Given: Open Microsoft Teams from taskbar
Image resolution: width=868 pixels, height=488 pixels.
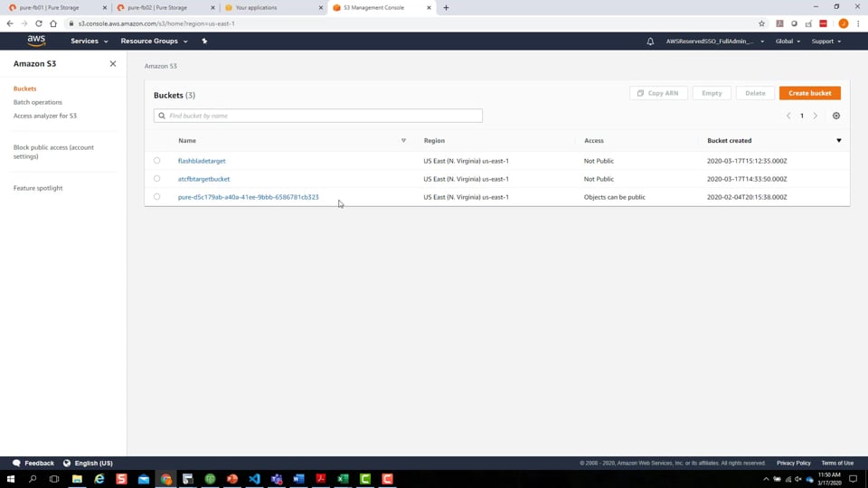Looking at the screenshot, I should 277,479.
